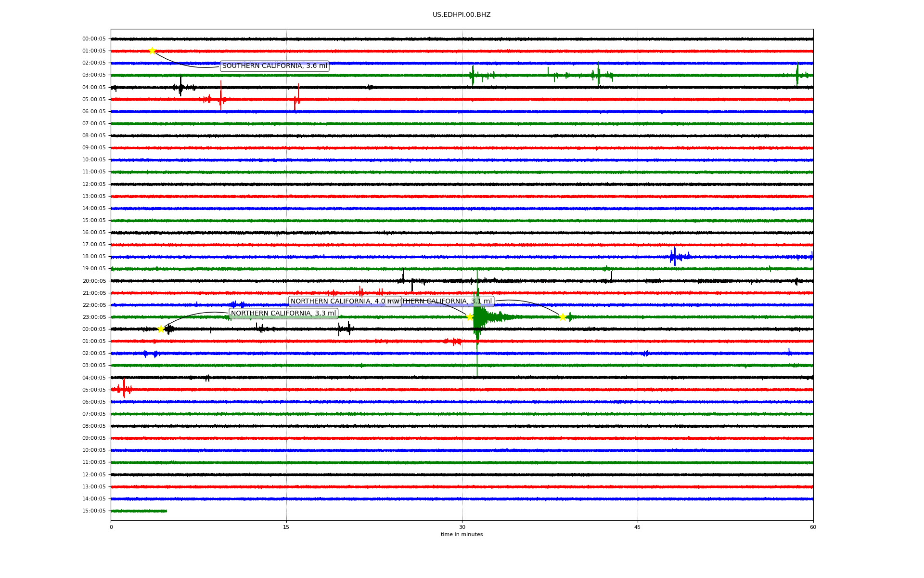924x578 pixels.
Task: Click the 'time in minutes' axis label
Action: point(461,534)
